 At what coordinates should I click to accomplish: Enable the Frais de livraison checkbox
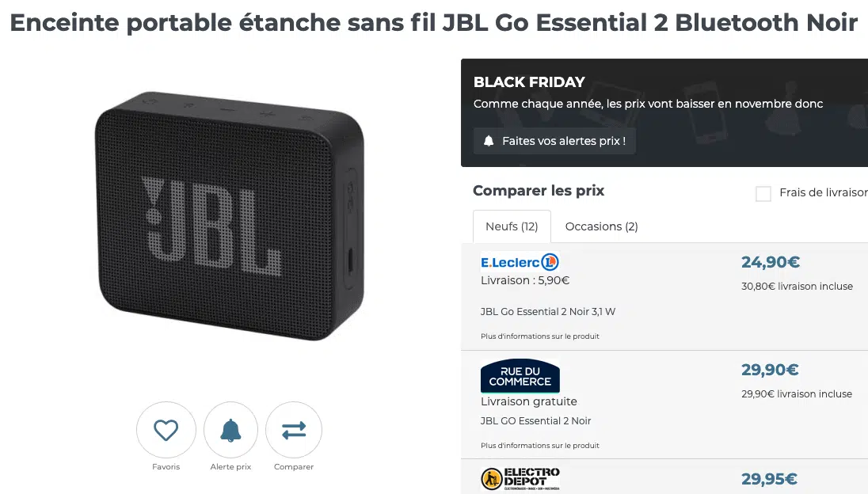pos(763,192)
